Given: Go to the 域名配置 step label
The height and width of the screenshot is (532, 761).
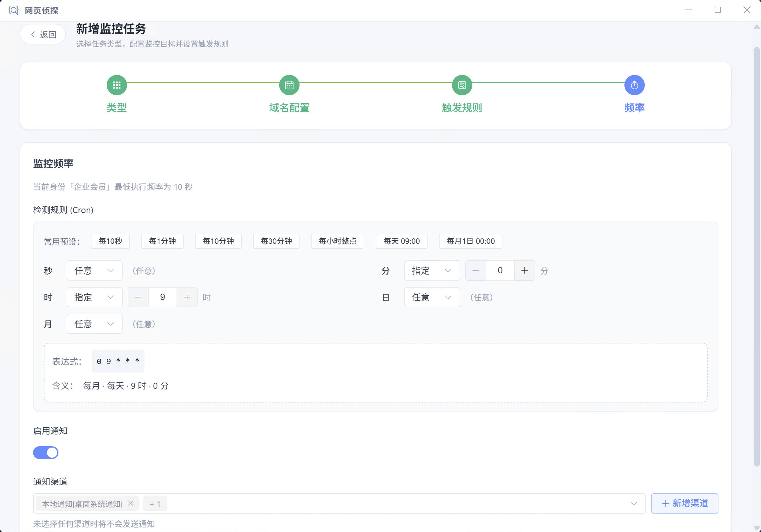Looking at the screenshot, I should pos(289,107).
